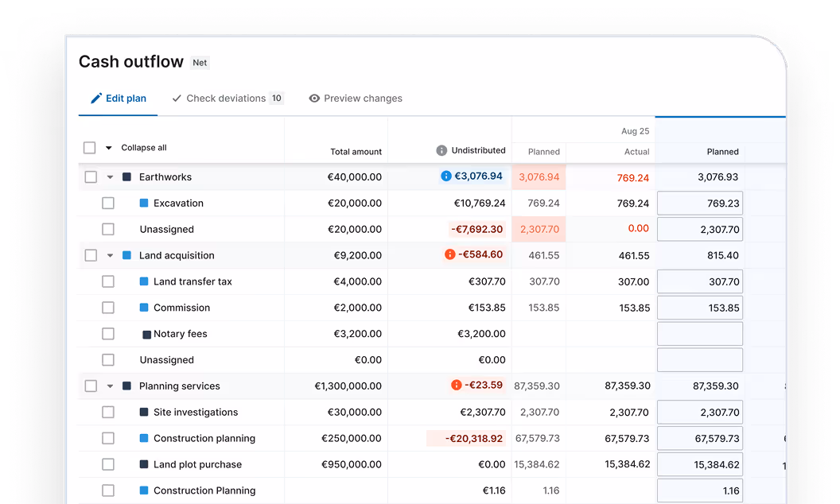
Task: Click the checkmark icon beside Check deviations
Action: pos(177,99)
